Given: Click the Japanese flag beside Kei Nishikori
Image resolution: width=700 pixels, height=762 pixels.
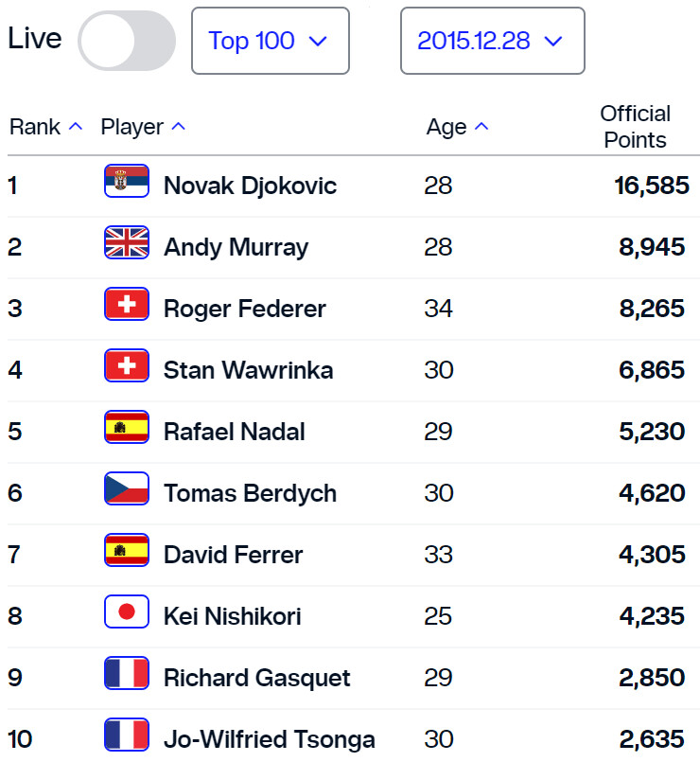Looking at the screenshot, I should [x=126, y=612].
